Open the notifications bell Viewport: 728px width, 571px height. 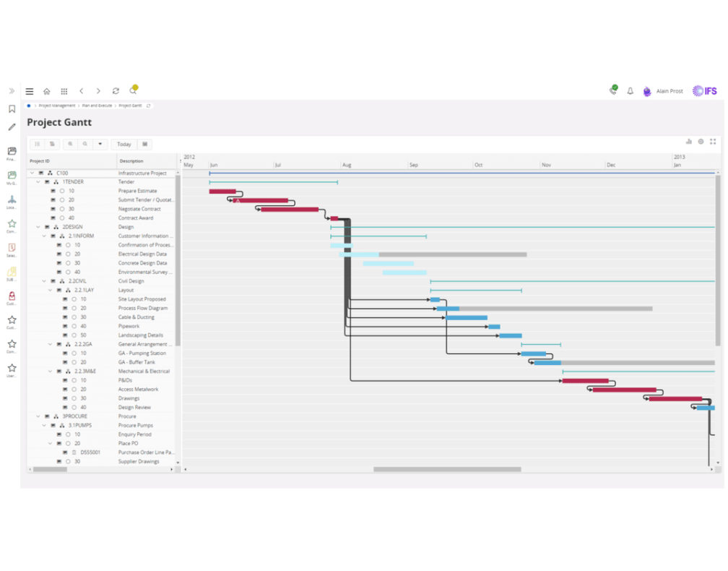point(630,91)
